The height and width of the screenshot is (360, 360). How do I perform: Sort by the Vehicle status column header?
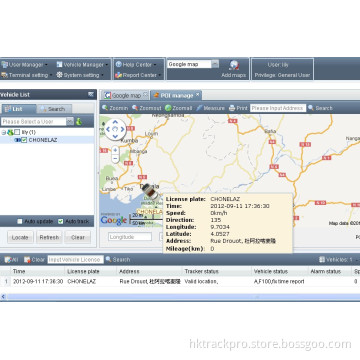(280, 271)
